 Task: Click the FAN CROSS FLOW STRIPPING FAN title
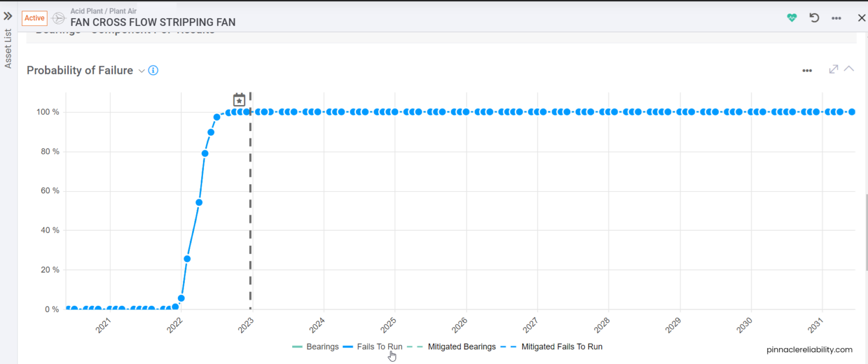pos(153,23)
